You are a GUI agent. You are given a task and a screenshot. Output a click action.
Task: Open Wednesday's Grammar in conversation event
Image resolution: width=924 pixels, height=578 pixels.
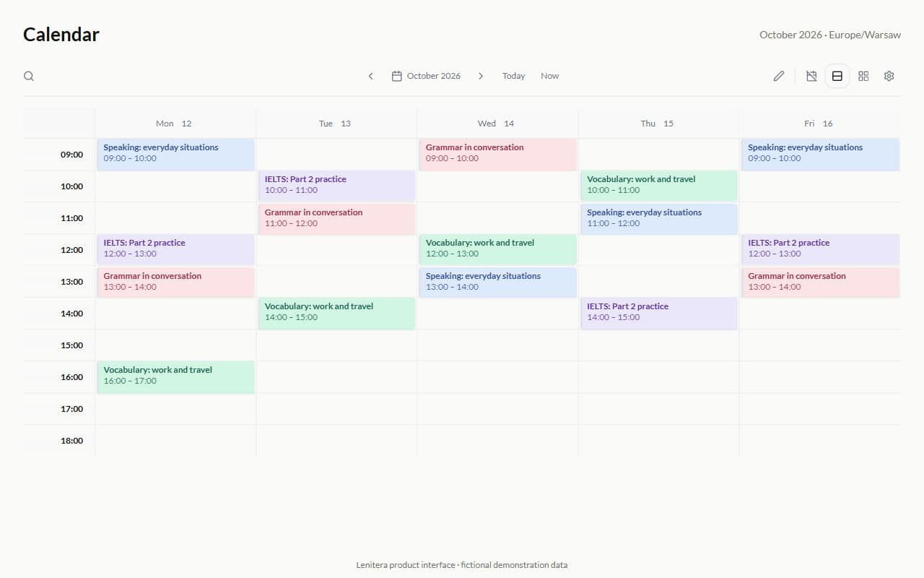pyautogui.click(x=497, y=155)
